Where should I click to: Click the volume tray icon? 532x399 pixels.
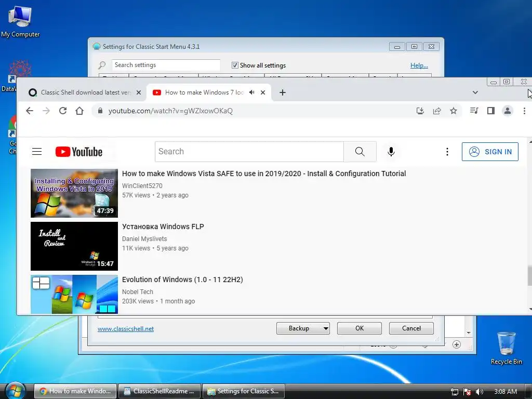click(480, 392)
